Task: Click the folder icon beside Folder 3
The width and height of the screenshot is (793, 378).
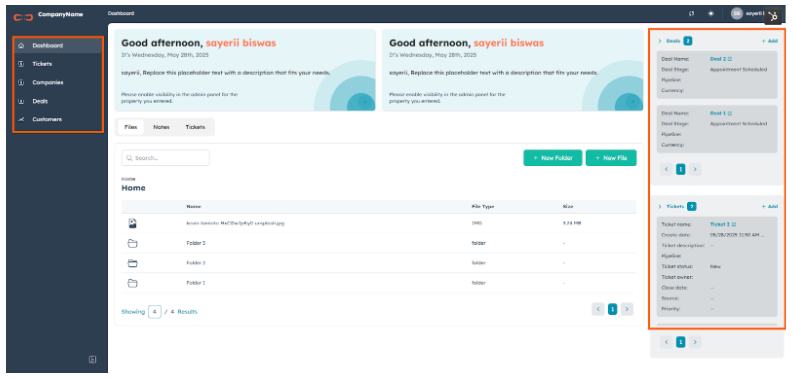Action: pyautogui.click(x=133, y=243)
